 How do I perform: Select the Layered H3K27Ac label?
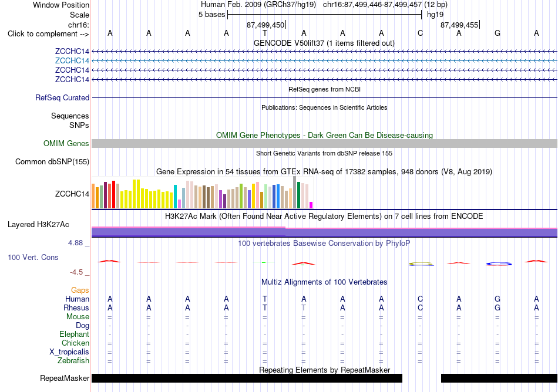pos(38,225)
